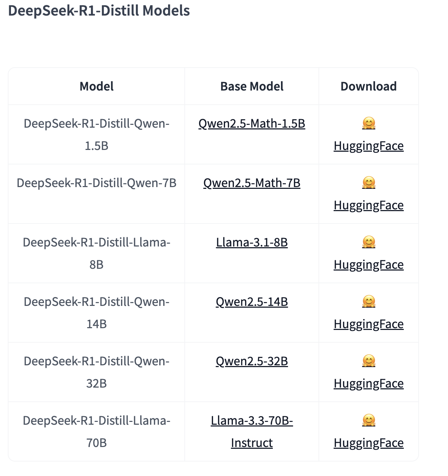The width and height of the screenshot is (448, 476).
Task: Click hugging face emoji in Llama-70B row
Action: 368,420
